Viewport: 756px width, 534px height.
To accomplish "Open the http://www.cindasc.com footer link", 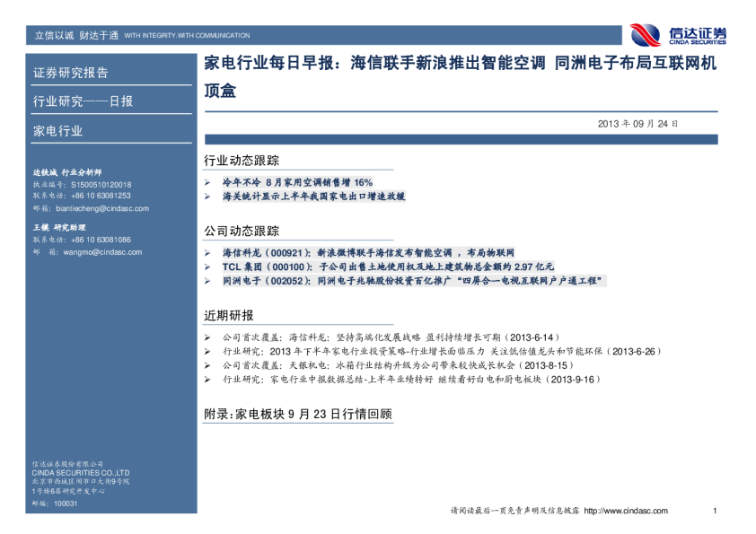I will coord(626,511).
